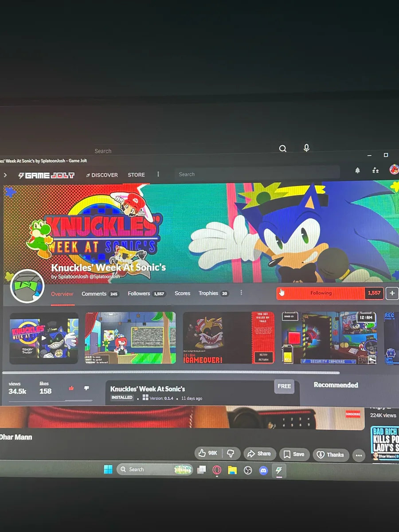Click the YouTube Thanks button
This screenshot has width=399, height=532.
pos(330,454)
